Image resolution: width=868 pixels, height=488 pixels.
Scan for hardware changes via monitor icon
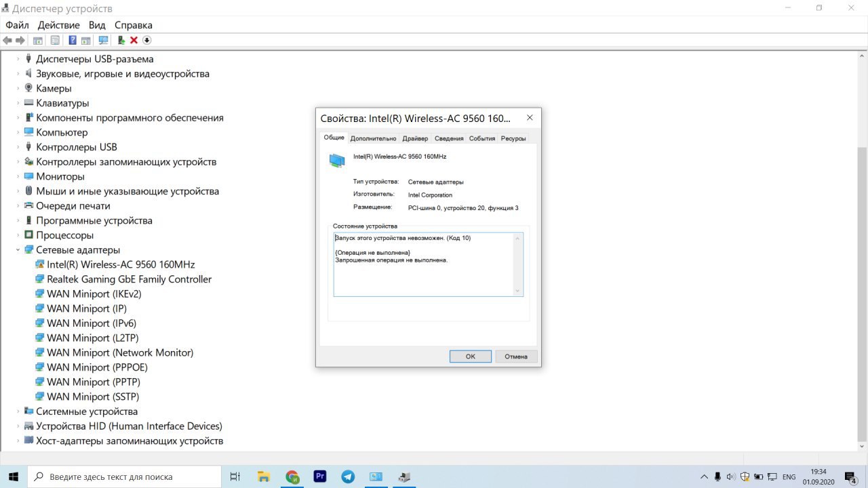[x=103, y=41]
